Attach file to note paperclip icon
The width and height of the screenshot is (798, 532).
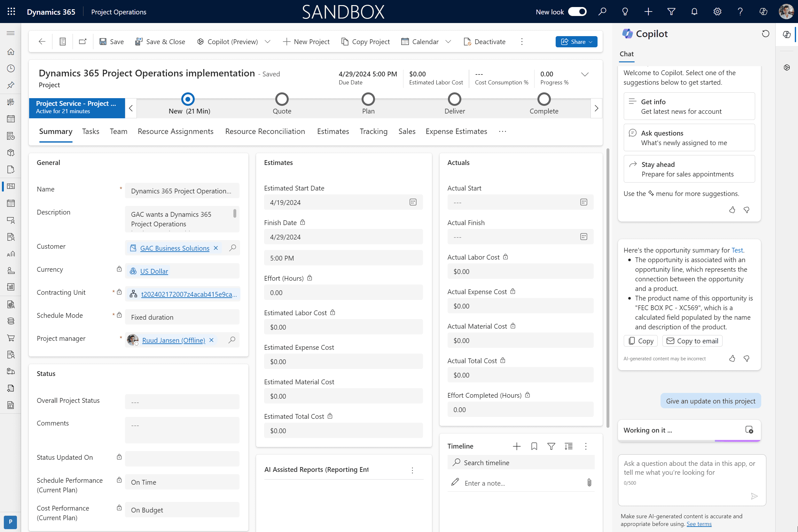(x=589, y=483)
